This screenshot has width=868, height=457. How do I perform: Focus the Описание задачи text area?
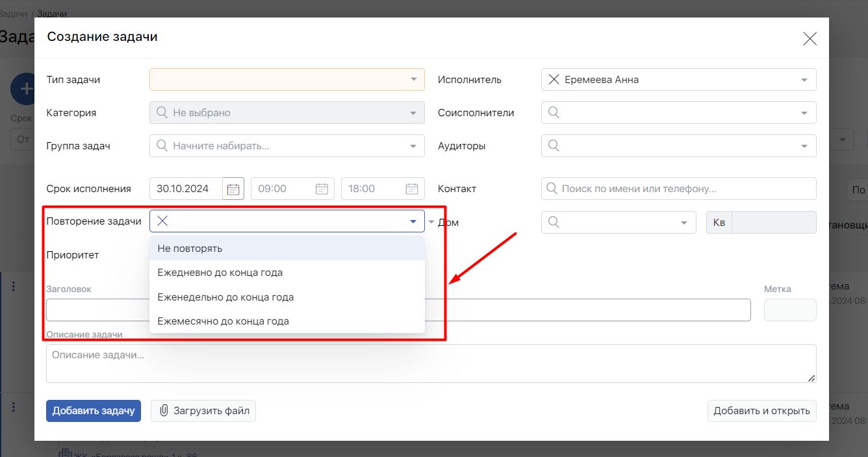coord(431,363)
